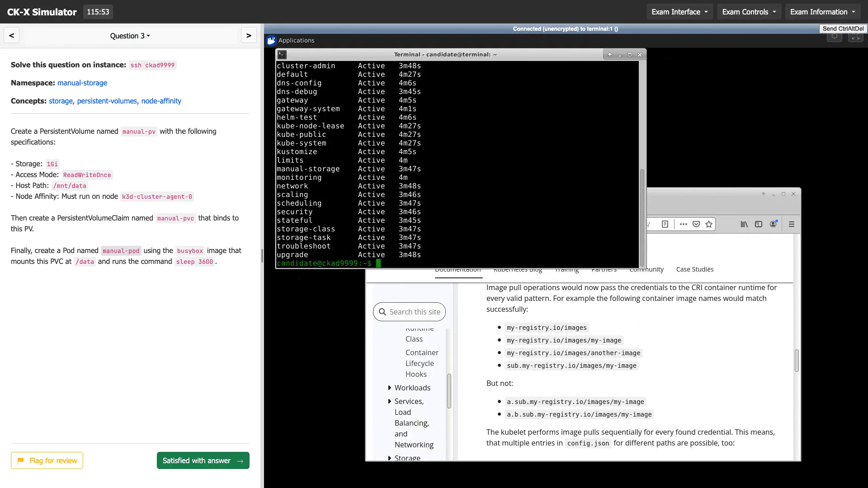868x488 pixels.
Task: Open the Question 3 dropdown
Action: click(x=130, y=36)
